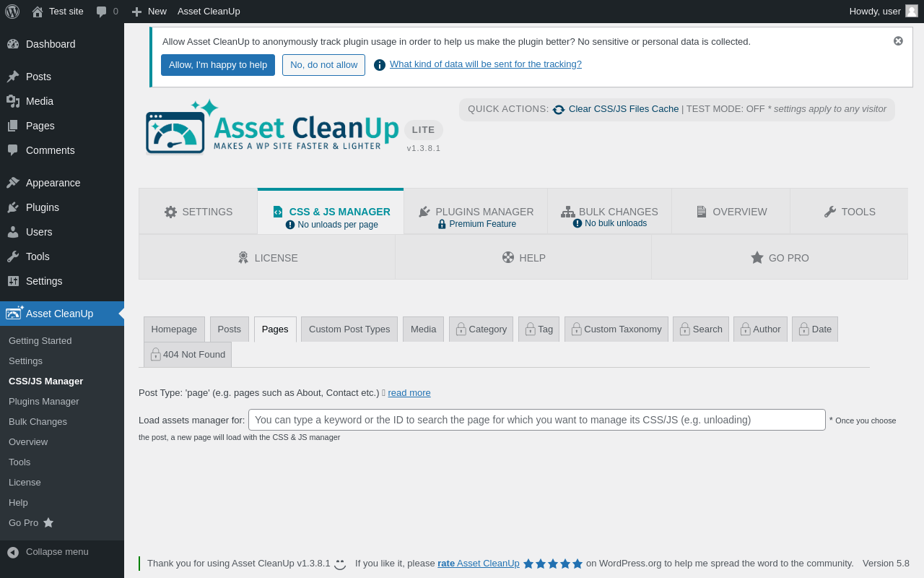This screenshot has width=924, height=578.
Task: Click the Comments bubble icon in sidebar
Action: 13,150
